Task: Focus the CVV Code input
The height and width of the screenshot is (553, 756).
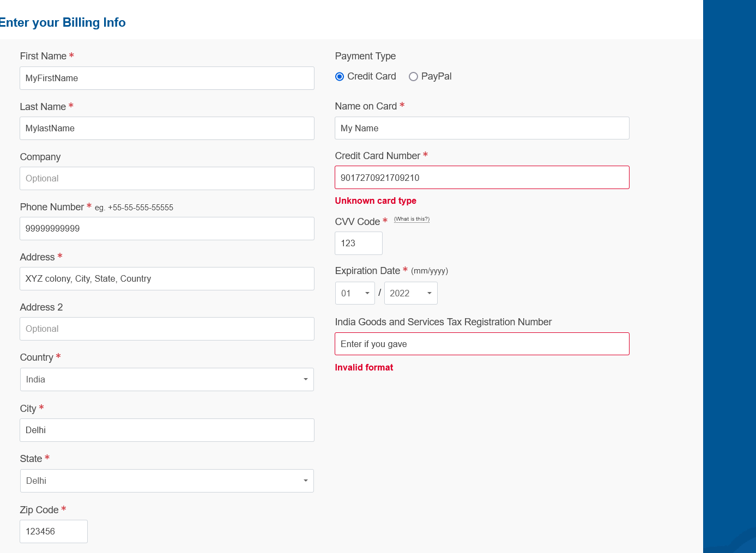Action: tap(358, 243)
